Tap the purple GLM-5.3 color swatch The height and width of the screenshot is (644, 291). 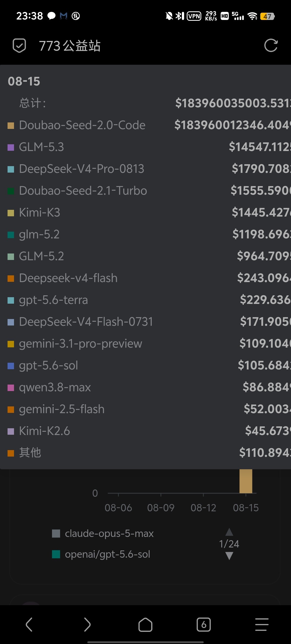(x=11, y=147)
